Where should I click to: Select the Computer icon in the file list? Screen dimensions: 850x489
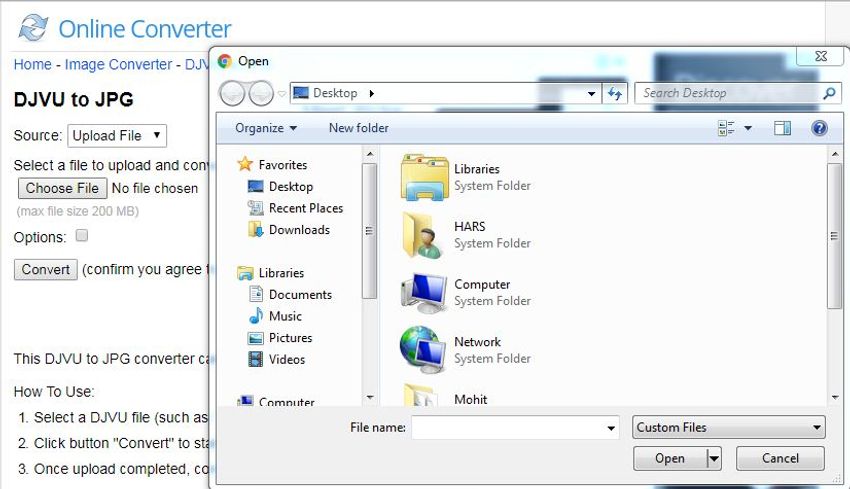424,292
